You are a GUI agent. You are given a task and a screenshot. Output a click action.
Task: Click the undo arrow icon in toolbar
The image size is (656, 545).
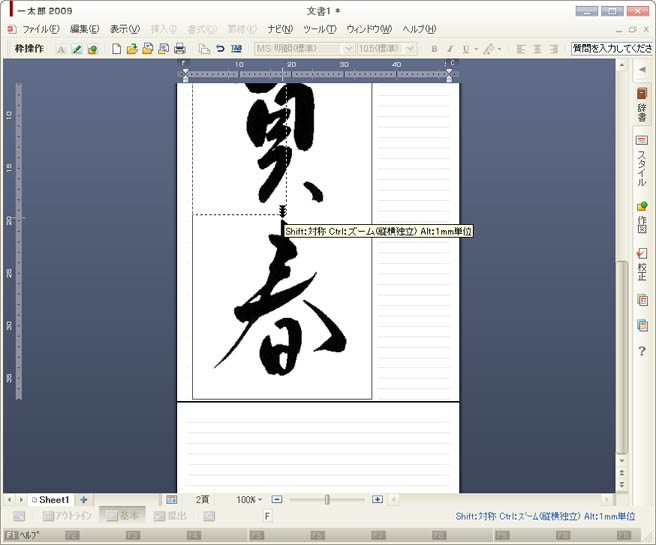coord(220,48)
